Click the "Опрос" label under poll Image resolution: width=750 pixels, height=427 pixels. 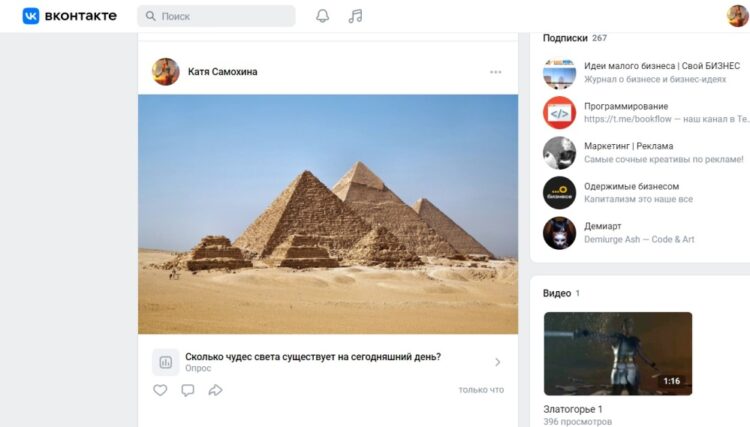tap(198, 368)
